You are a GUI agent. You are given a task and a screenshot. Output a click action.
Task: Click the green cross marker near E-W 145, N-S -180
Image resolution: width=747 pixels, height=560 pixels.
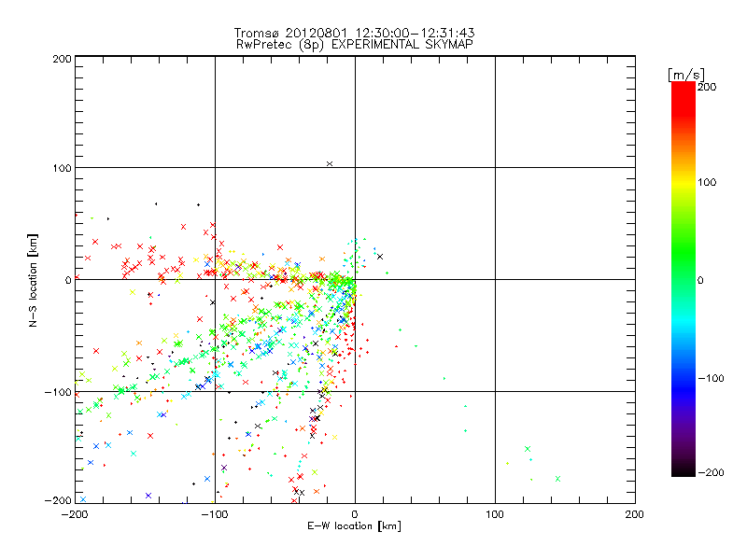pos(557,479)
